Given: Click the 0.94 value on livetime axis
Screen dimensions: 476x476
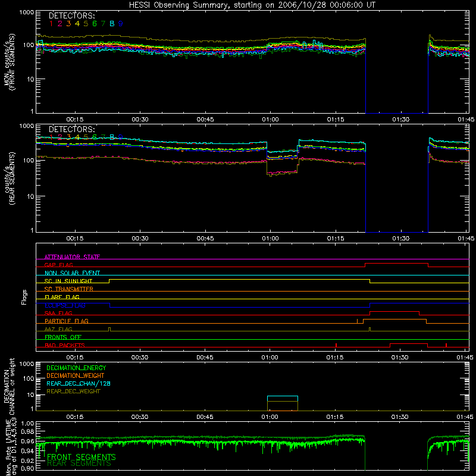Looking at the screenshot, I should click(x=27, y=451).
